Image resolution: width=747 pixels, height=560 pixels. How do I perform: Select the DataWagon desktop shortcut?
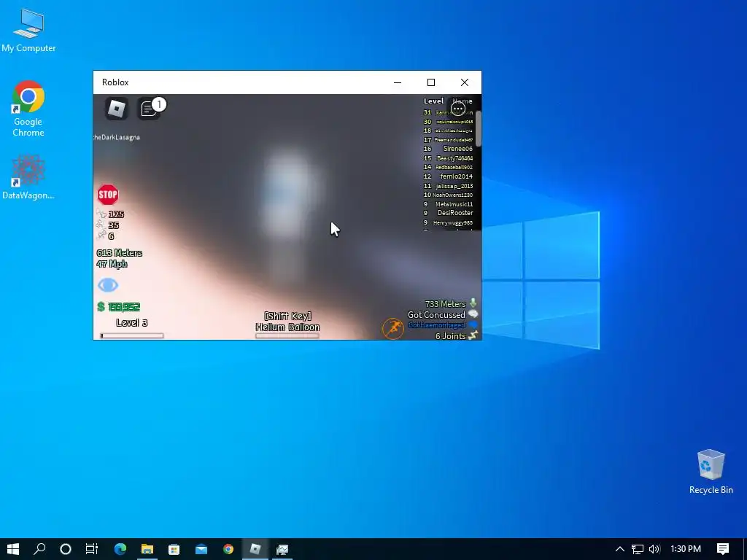(28, 176)
